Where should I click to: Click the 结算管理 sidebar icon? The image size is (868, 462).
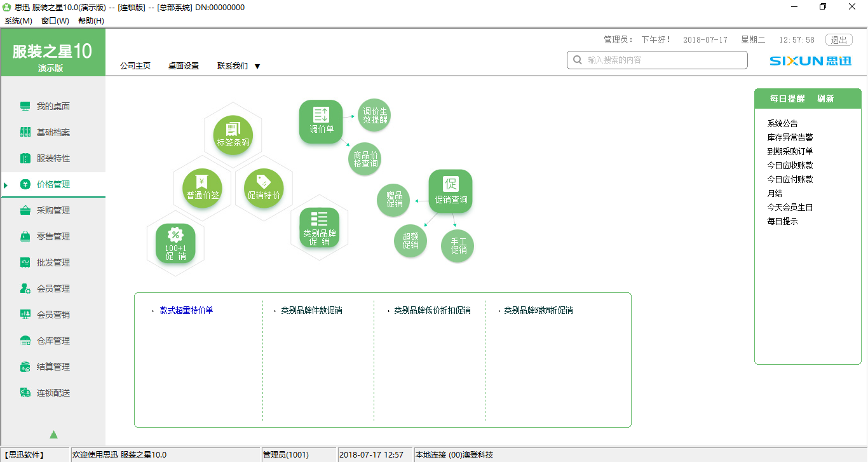[x=25, y=367]
